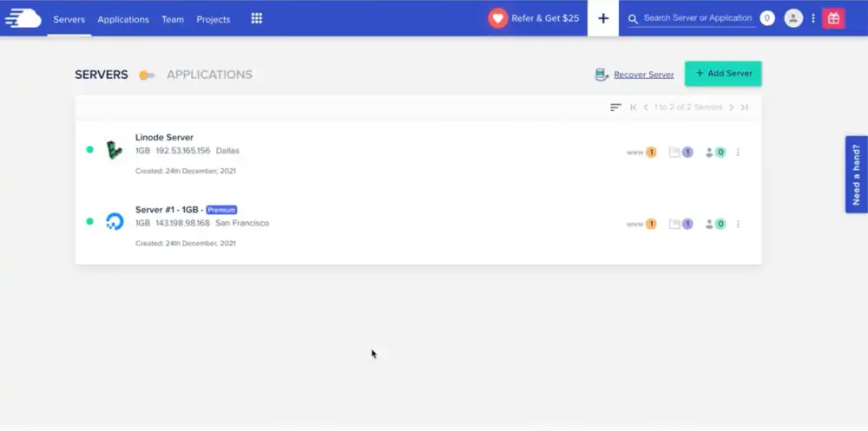The image size is (868, 431).
Task: Click the 1 to 2 of 2 Servers text
Action: click(x=688, y=108)
